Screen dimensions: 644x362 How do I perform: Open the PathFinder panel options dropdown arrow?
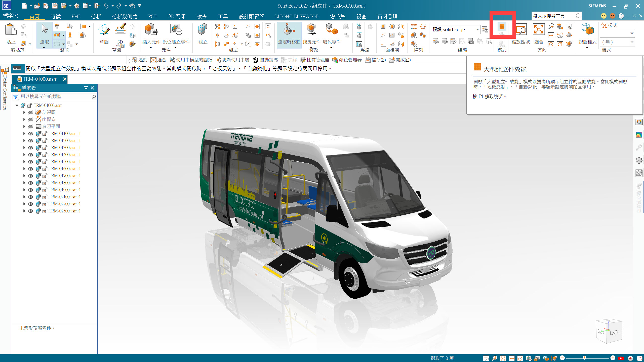point(86,88)
